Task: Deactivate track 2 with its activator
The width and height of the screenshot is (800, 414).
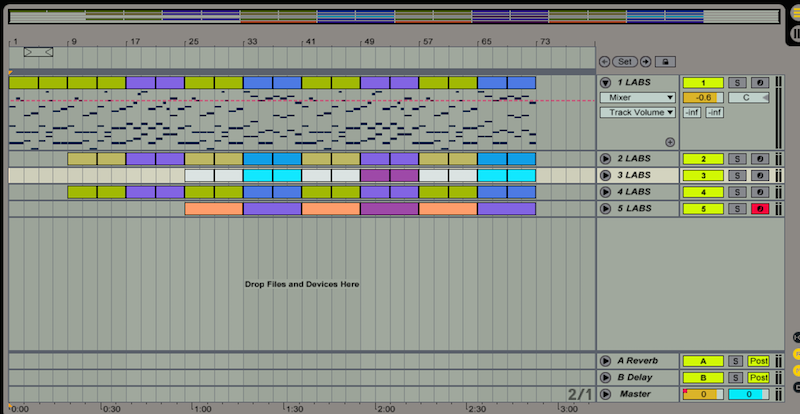Action: pyautogui.click(x=703, y=159)
